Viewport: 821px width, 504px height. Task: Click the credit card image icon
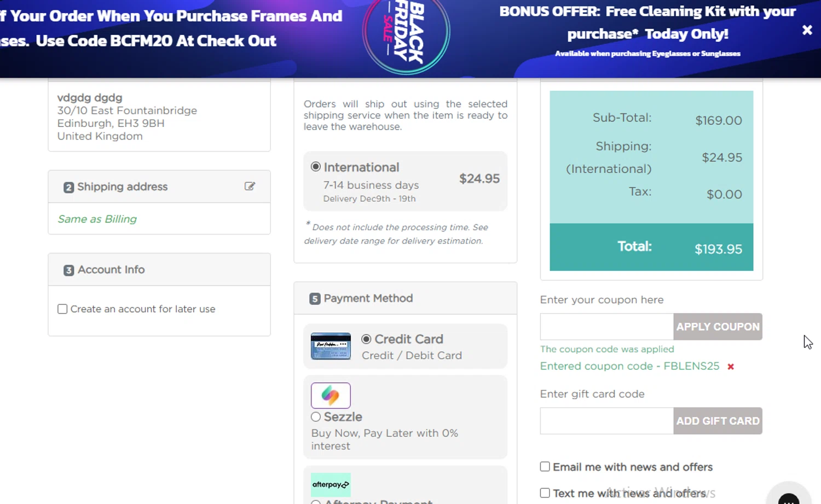click(331, 346)
